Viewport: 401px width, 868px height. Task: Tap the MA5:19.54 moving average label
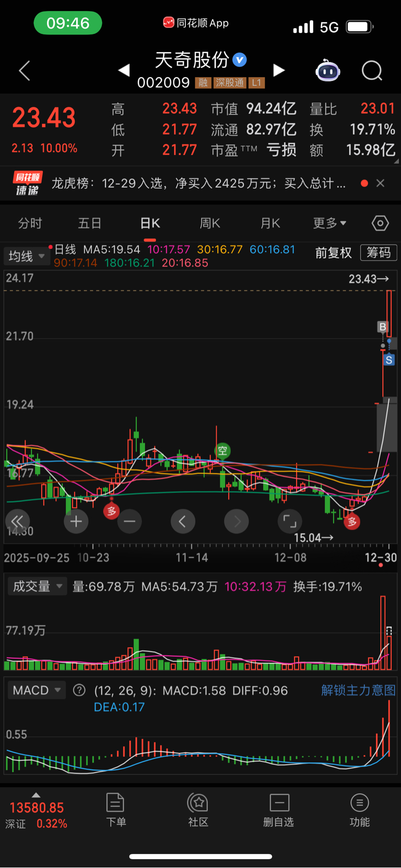(112, 249)
